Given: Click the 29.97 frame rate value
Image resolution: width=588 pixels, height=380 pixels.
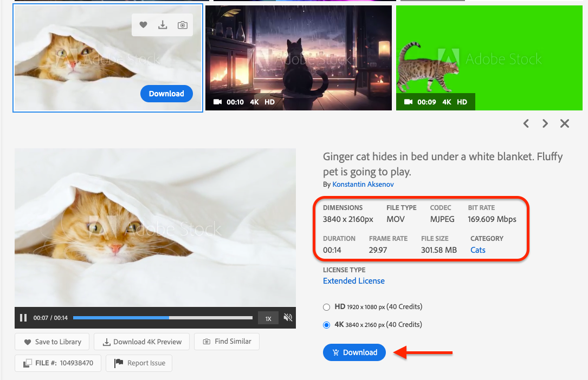Looking at the screenshot, I should 378,250.
